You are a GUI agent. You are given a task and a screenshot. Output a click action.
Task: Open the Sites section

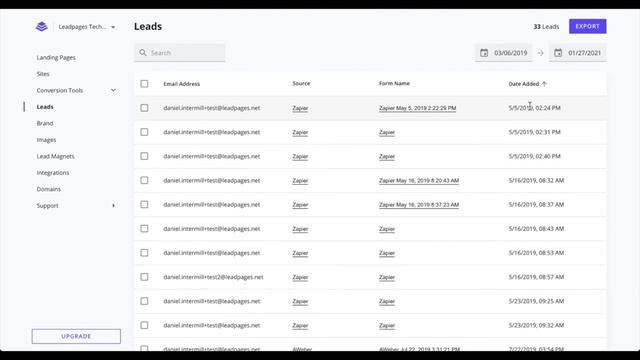click(x=43, y=74)
